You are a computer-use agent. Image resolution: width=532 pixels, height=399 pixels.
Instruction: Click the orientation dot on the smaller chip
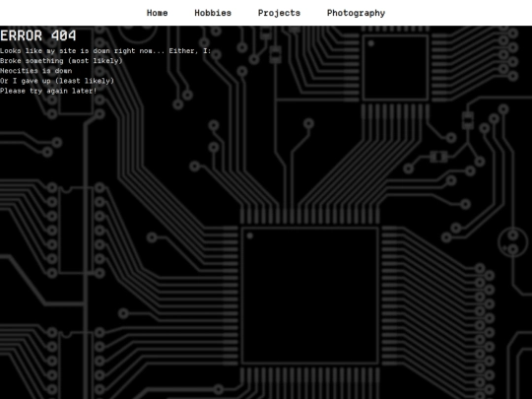[370, 43]
